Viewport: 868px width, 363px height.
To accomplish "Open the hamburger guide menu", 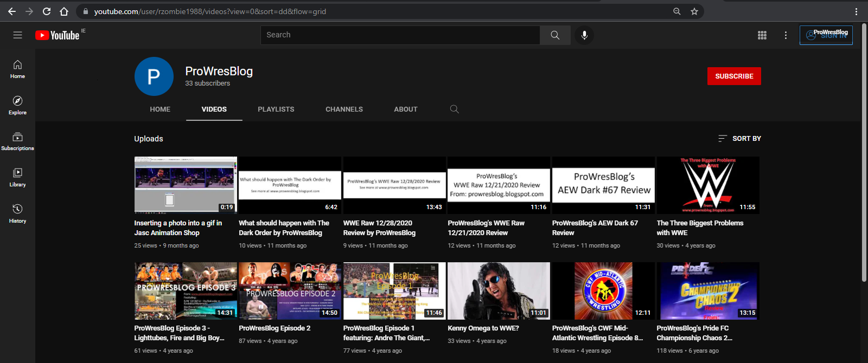I will 17,35.
